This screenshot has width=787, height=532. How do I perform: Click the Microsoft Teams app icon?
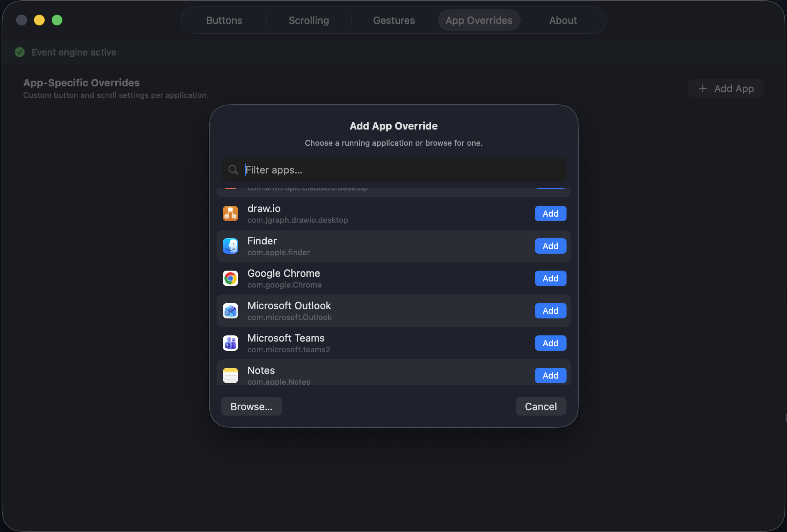(230, 343)
